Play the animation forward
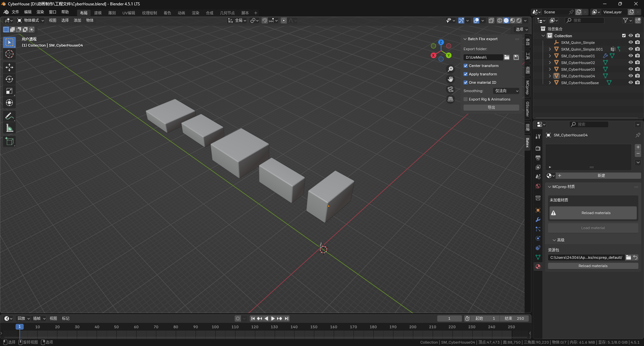This screenshot has width=644, height=346. [x=273, y=319]
